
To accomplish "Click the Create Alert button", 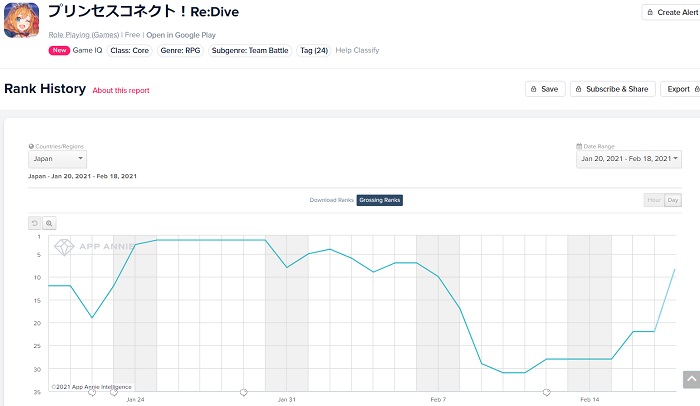I will [671, 13].
